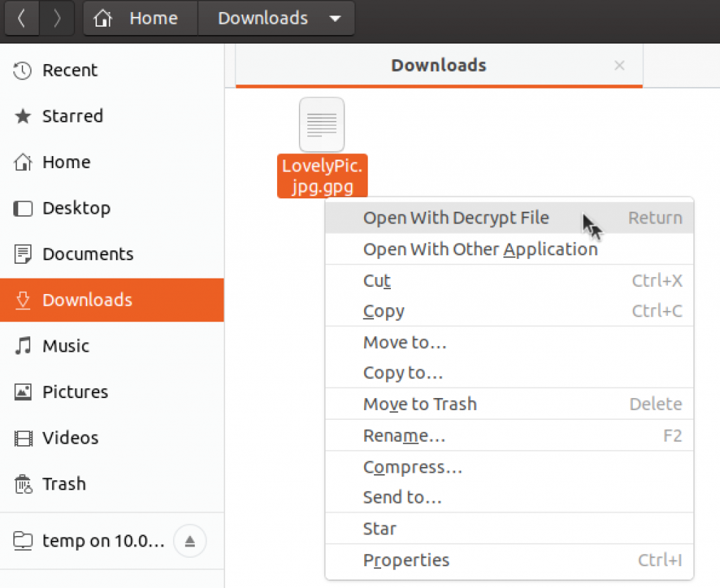Screen dimensions: 720x588
Task: Click the LovelyPic.jpg.gpg file name label
Action: (322, 177)
